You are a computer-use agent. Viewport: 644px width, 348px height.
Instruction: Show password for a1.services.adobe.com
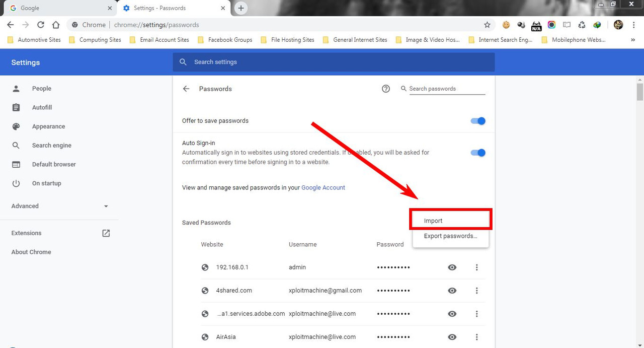tap(452, 314)
